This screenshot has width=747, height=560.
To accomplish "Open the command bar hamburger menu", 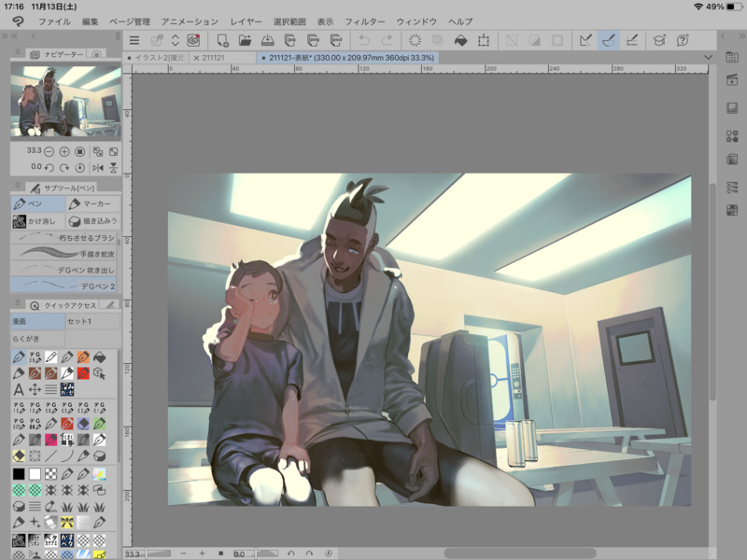I will click(x=134, y=40).
